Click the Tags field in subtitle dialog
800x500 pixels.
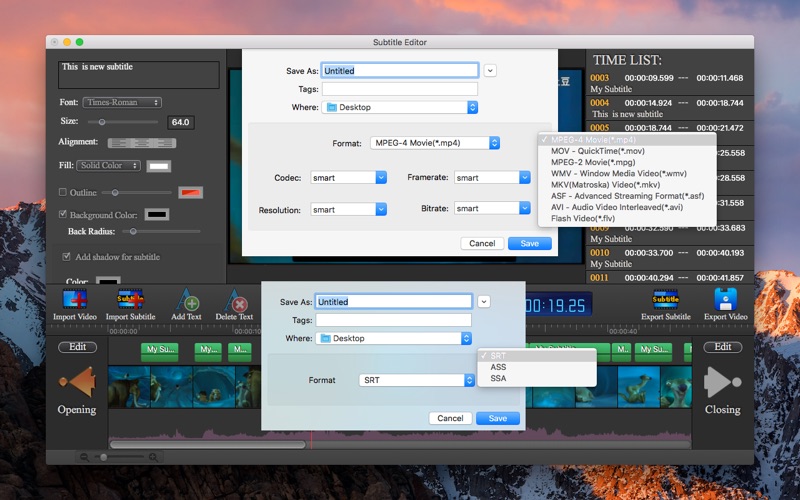[393, 320]
